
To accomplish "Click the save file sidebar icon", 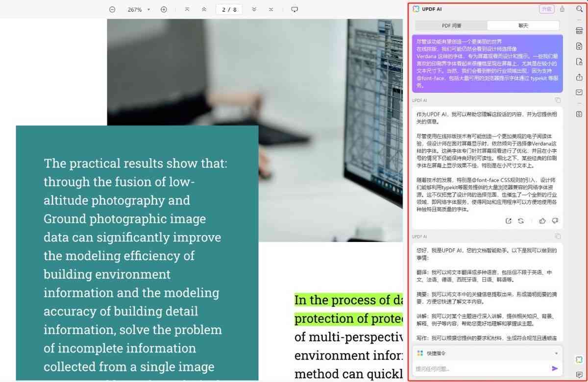I will pos(579,114).
